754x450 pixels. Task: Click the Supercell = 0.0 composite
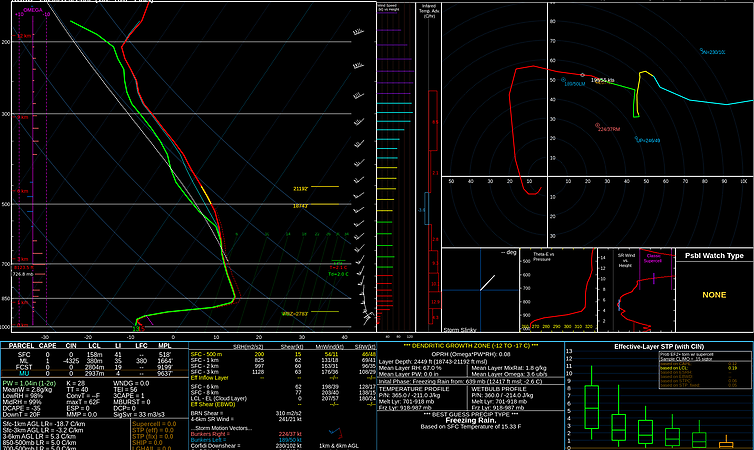point(154,424)
